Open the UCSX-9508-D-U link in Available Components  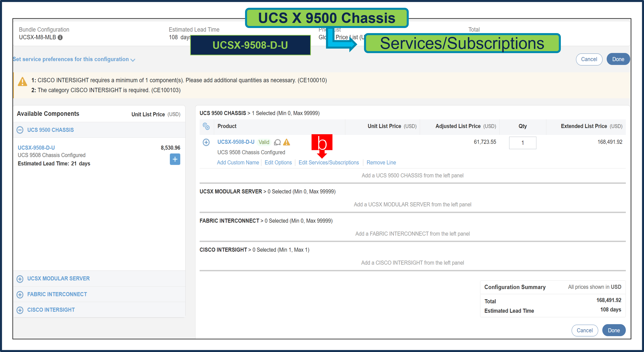point(36,148)
